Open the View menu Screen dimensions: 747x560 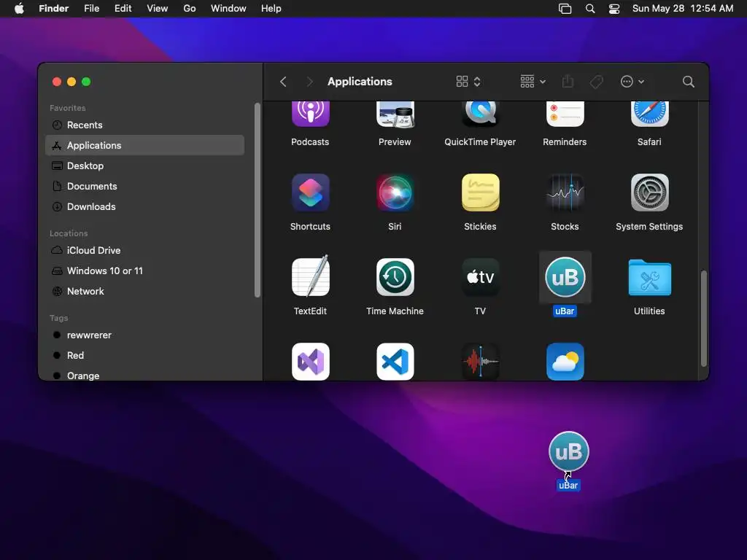[x=158, y=9]
